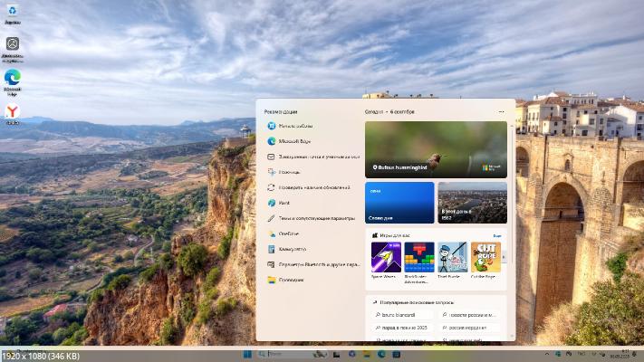Viewport: 644px width, 362px height.
Task: Open OneDrive from the recommendations list
Action: point(290,233)
